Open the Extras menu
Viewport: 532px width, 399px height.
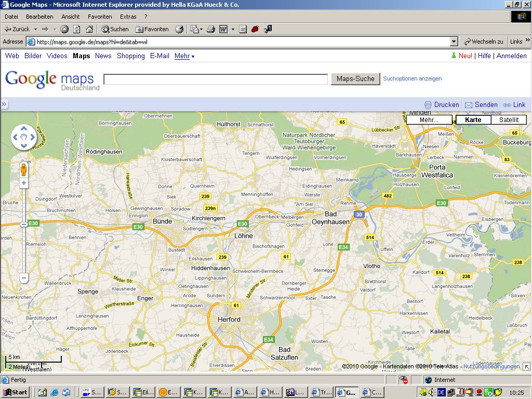click(128, 17)
